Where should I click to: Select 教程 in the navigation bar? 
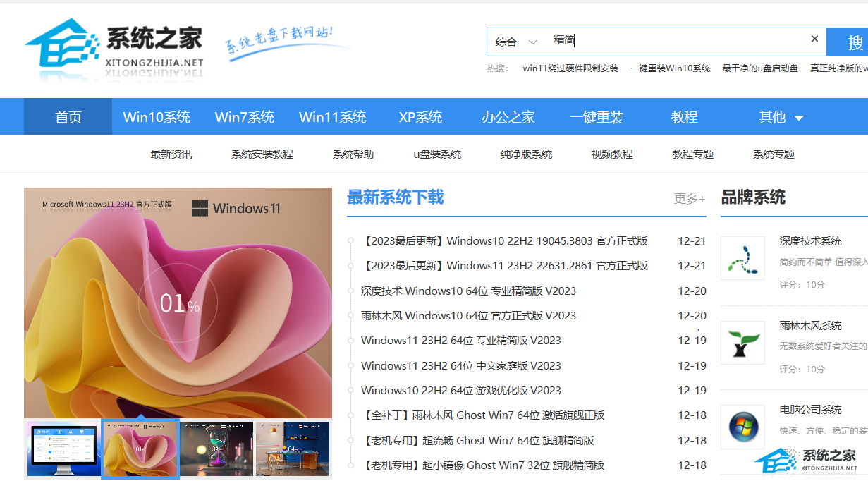684,117
